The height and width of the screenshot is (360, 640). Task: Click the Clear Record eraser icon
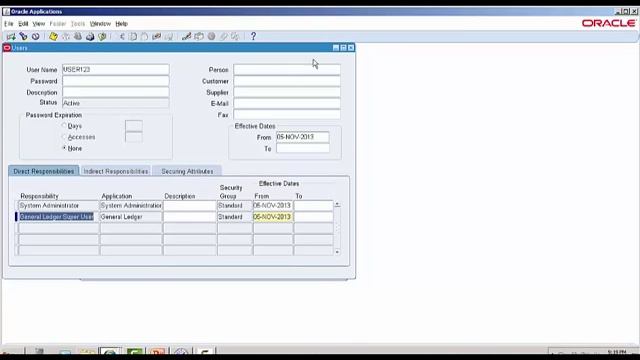click(157, 37)
